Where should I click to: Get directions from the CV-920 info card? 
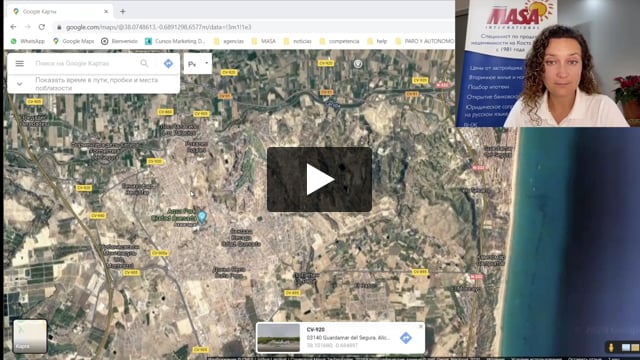coord(405,338)
